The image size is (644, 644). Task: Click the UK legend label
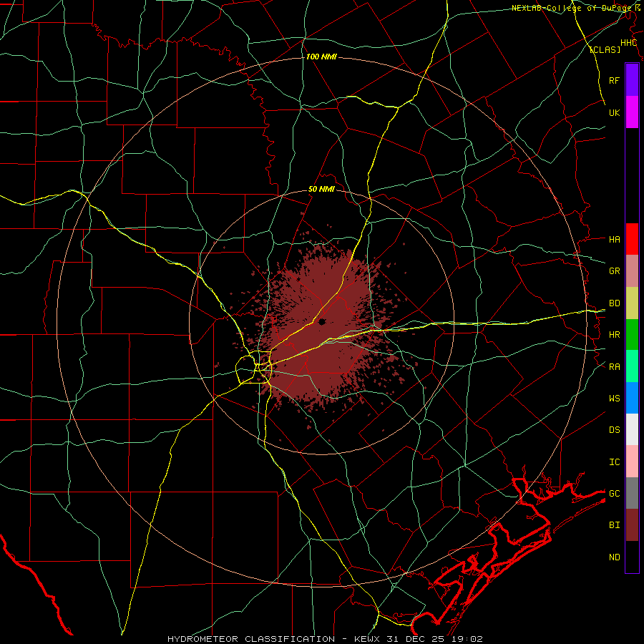(x=614, y=112)
